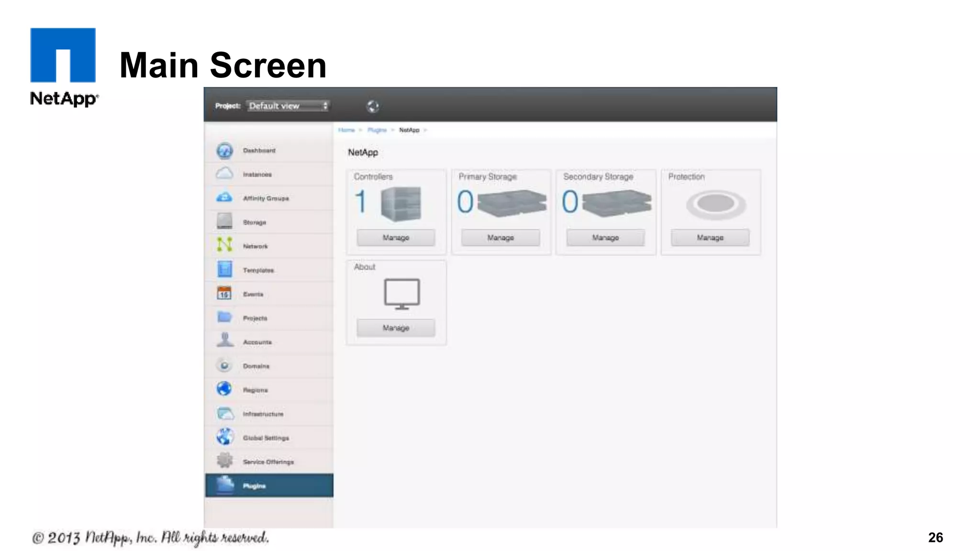The height and width of the screenshot is (551, 980).
Task: Open Domains menu label
Action: 256,366
